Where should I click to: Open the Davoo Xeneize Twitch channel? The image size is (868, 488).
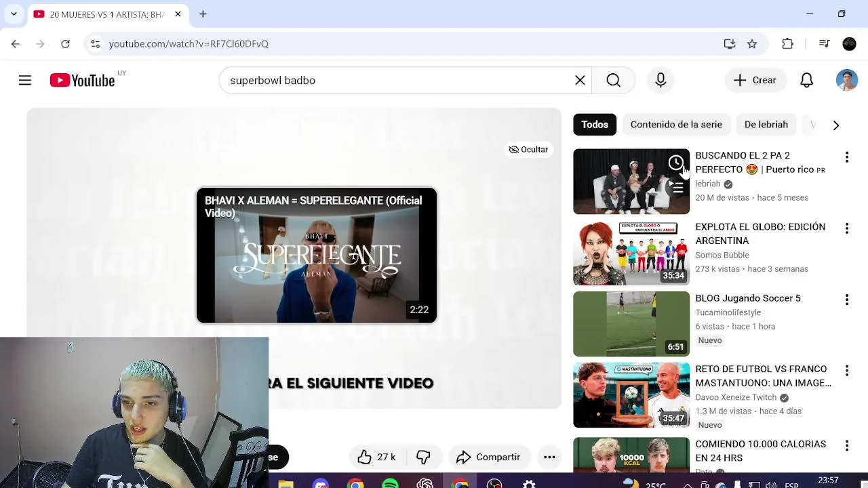pos(736,397)
